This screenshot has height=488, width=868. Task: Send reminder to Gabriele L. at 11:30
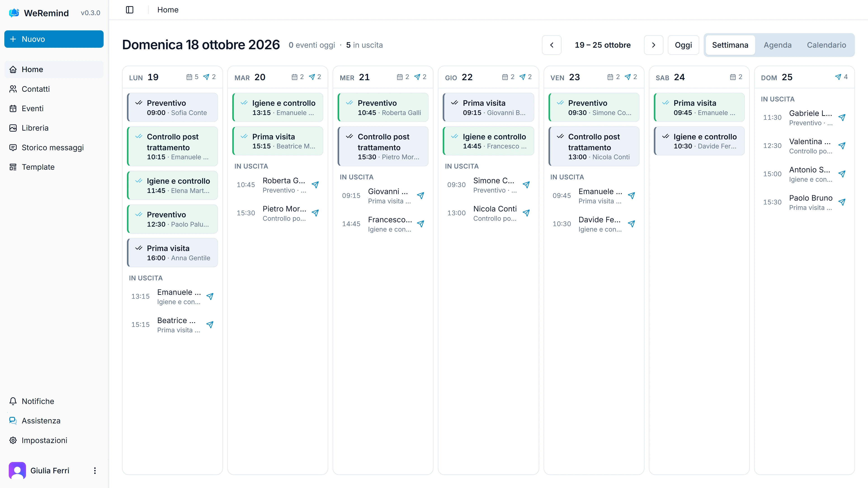coord(842,117)
